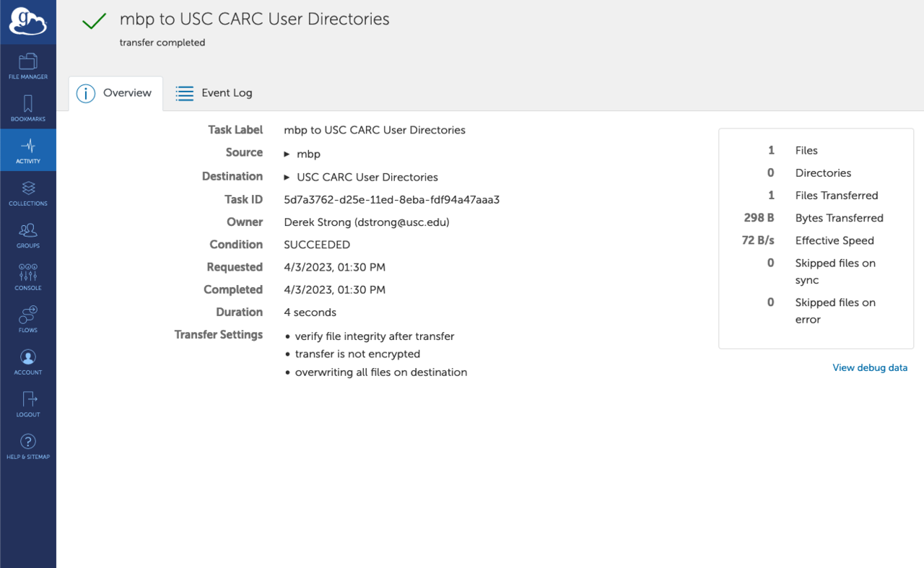The height and width of the screenshot is (568, 924).
Task: Click USC CARC User Directories destination name
Action: point(367,178)
